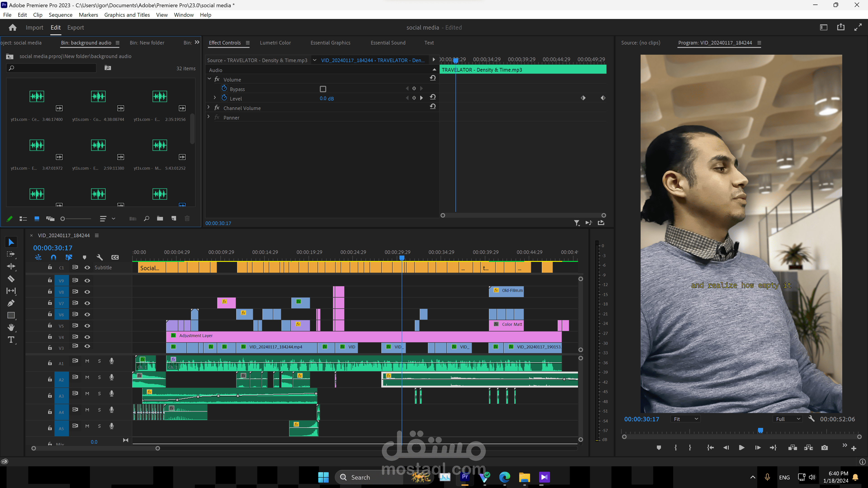Open Full playback resolution dropdown
Image resolution: width=868 pixels, height=488 pixels.
pyautogui.click(x=788, y=419)
